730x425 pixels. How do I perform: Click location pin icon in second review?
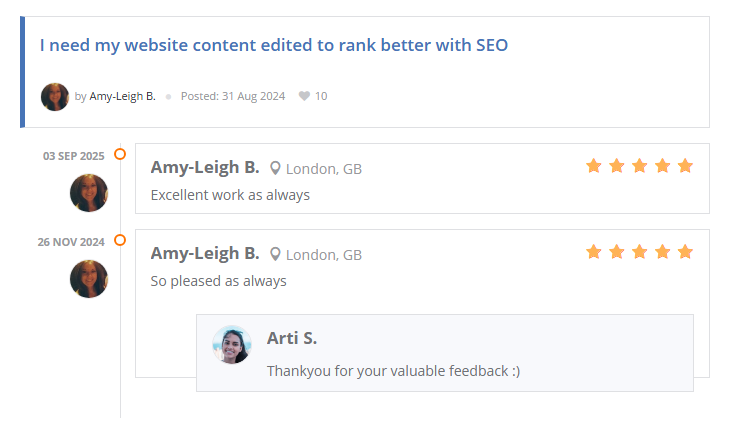pos(276,254)
